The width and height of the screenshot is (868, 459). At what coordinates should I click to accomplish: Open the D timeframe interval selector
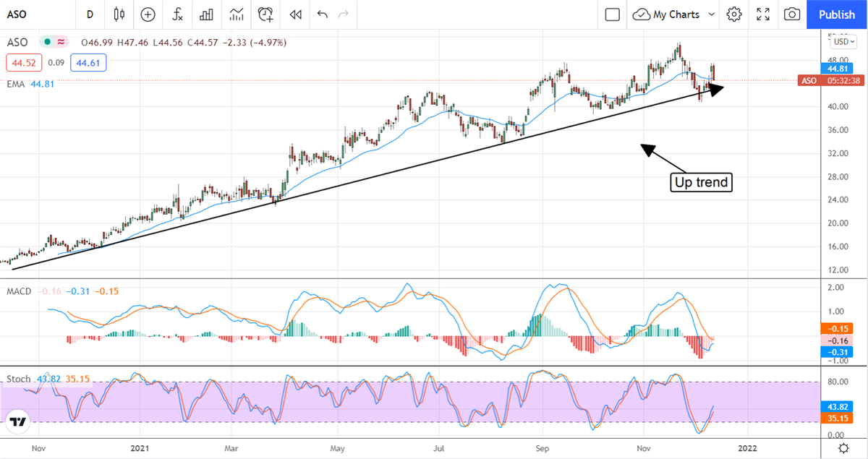(x=90, y=14)
